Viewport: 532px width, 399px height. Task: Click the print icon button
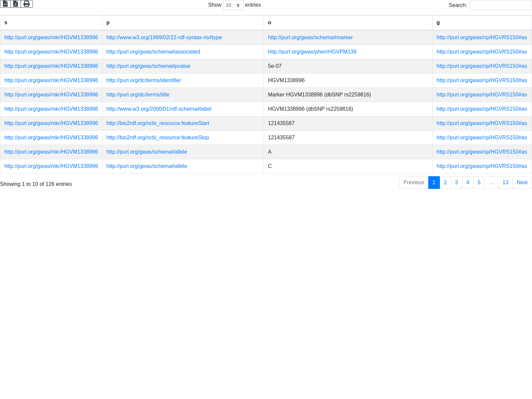(27, 4)
